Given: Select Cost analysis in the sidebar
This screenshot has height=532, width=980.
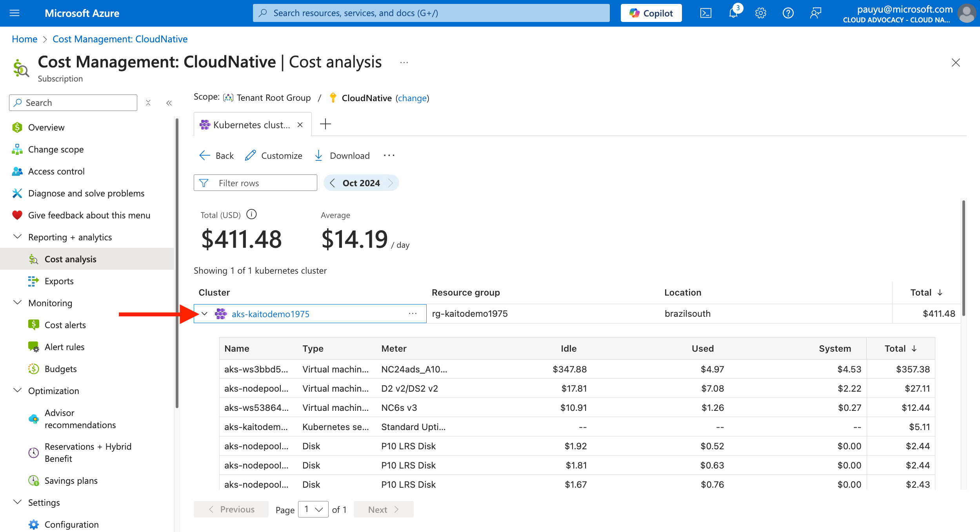Looking at the screenshot, I should click(x=87, y=259).
